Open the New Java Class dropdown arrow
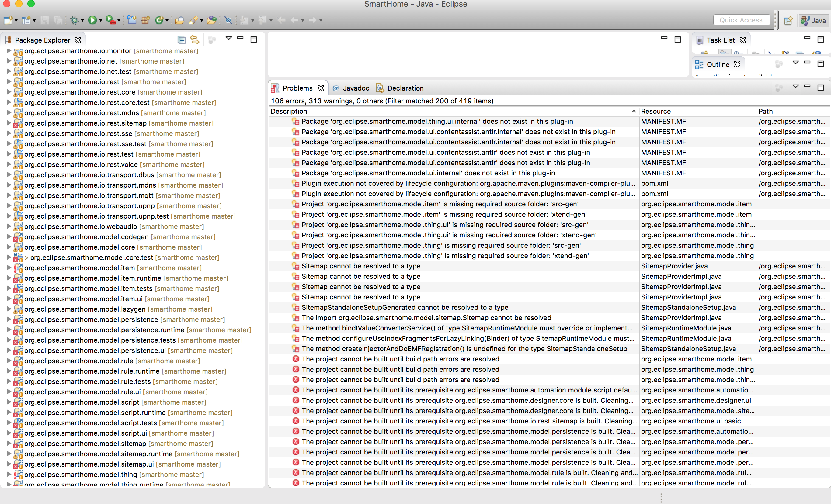 coord(167,21)
